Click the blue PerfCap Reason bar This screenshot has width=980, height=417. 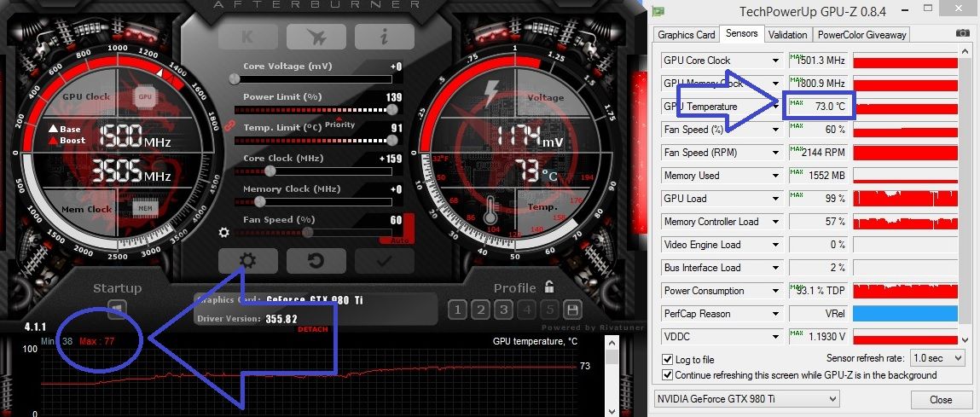pos(905,314)
